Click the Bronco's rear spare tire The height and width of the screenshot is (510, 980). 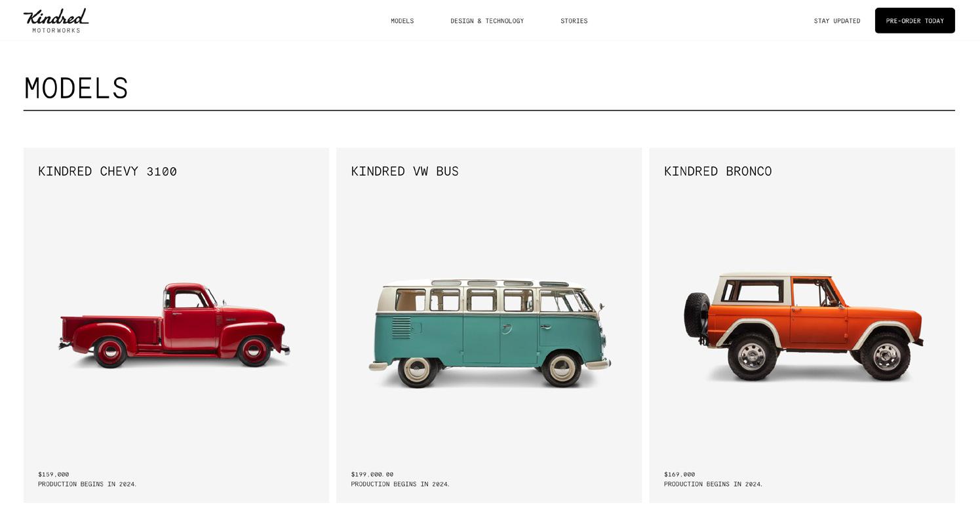point(697,315)
